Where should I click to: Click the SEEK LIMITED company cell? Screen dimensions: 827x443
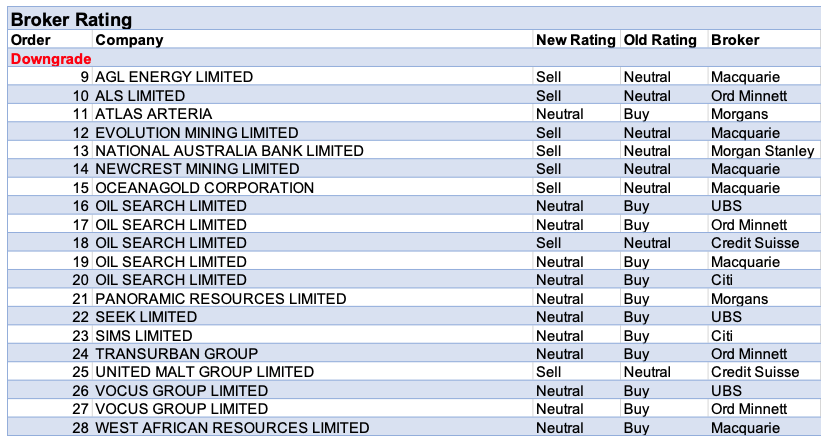point(146,317)
